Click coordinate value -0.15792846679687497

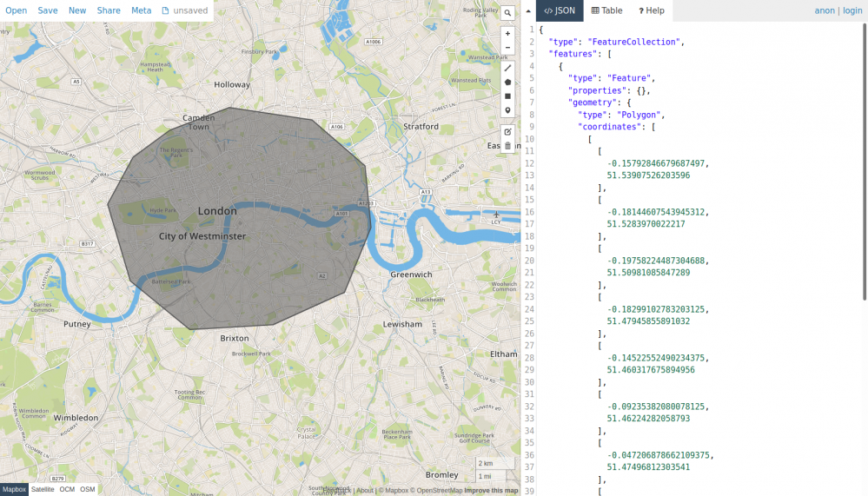[x=656, y=164]
